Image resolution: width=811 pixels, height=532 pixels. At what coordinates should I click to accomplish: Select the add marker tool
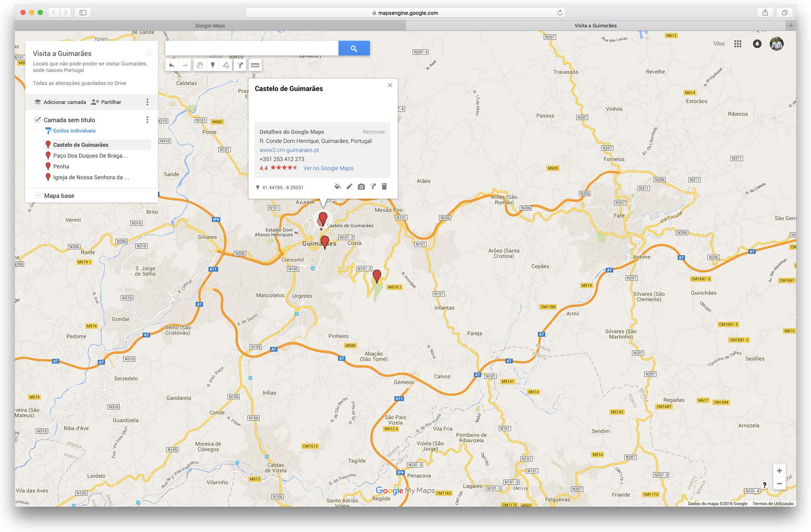(213, 65)
